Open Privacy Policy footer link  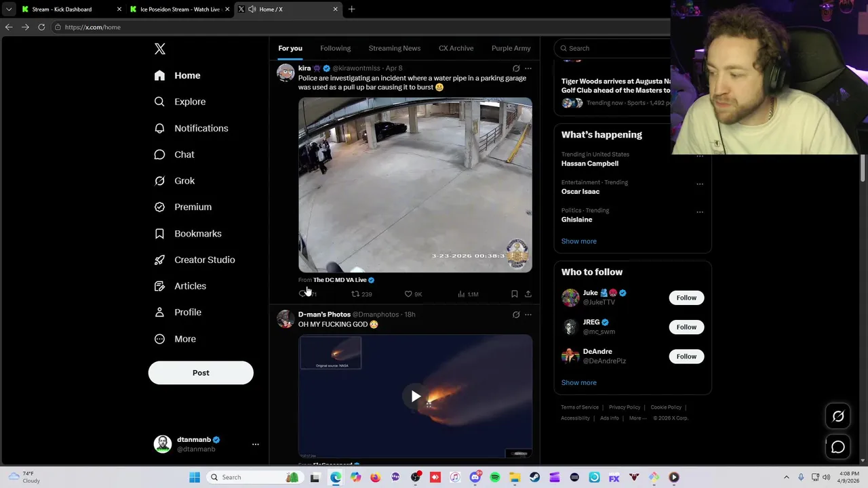(625, 407)
